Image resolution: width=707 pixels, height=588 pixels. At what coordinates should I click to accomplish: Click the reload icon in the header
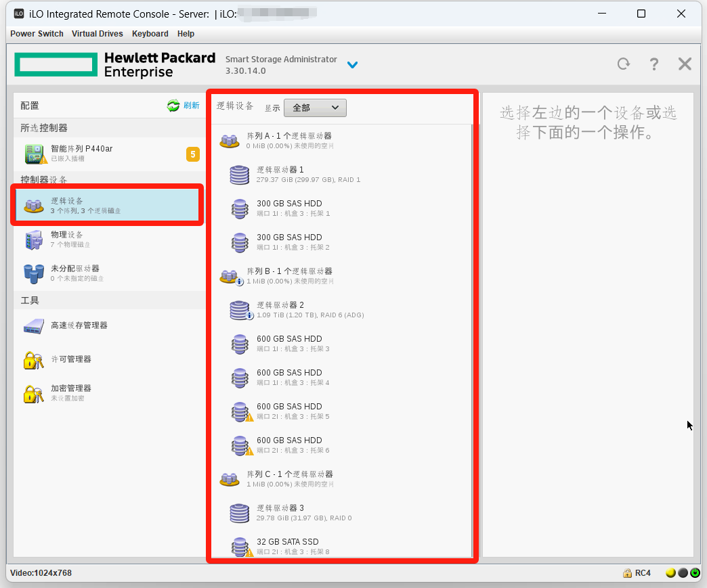tap(623, 64)
